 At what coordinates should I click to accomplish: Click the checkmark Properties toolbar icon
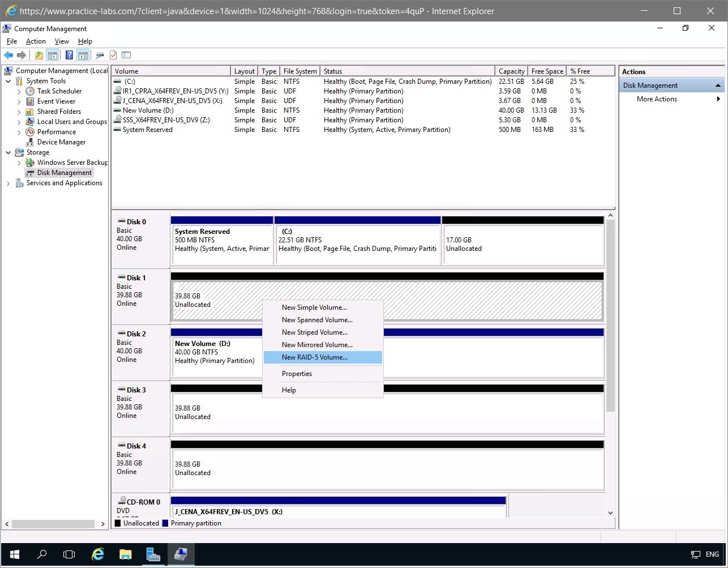pos(113,55)
